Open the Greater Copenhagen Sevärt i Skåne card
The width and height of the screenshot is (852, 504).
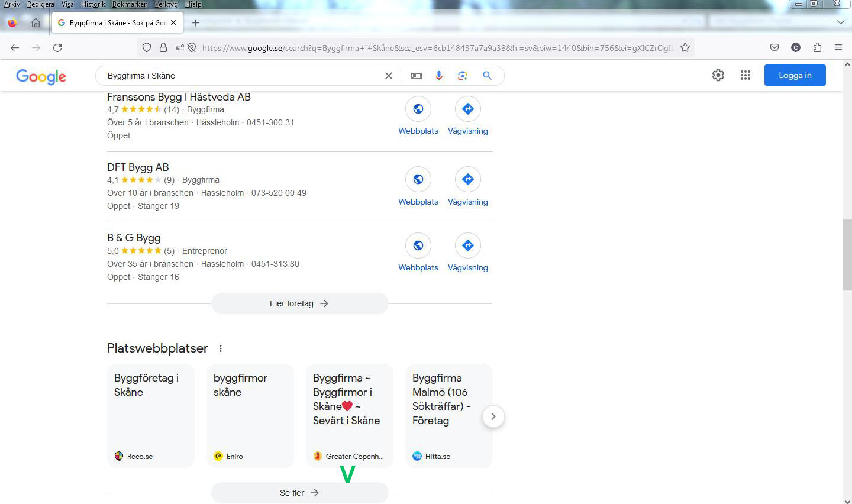[350, 416]
